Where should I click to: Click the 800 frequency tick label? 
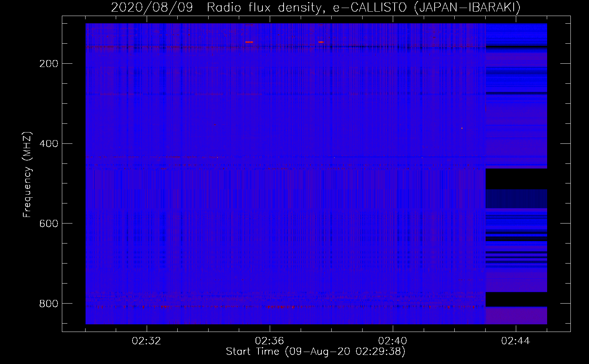pos(49,304)
